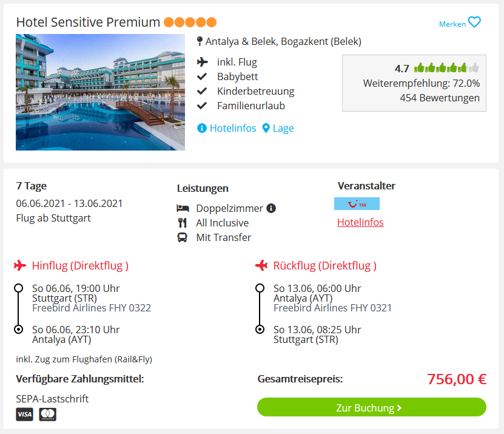This screenshot has height=434, width=504.
Task: Click the 454 Bewertungen rating box
Action: [414, 83]
